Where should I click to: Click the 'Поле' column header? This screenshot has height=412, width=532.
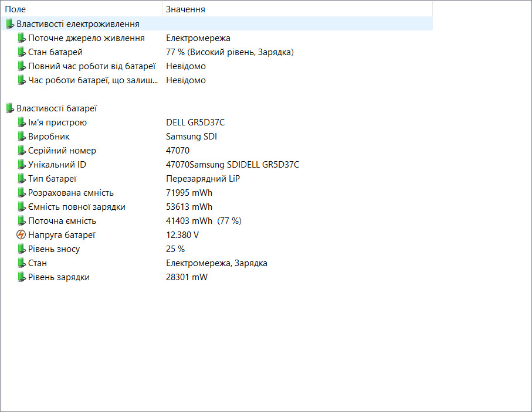tap(82, 9)
